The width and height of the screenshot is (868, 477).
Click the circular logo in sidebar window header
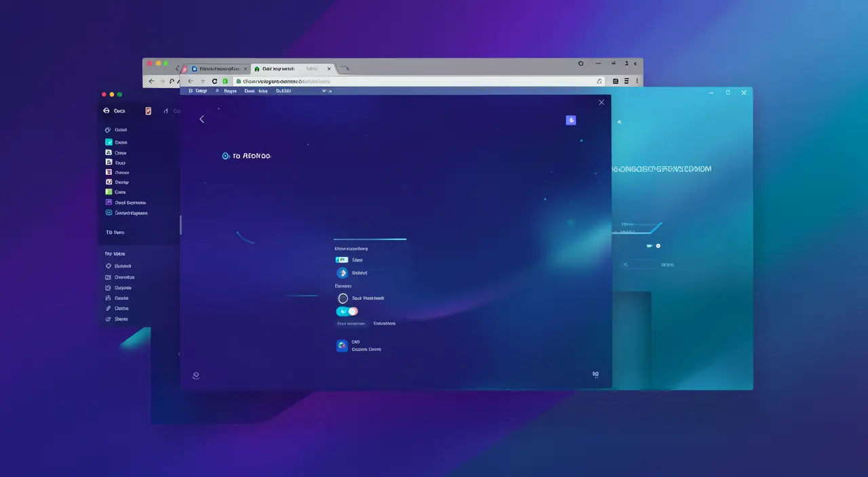(x=106, y=110)
